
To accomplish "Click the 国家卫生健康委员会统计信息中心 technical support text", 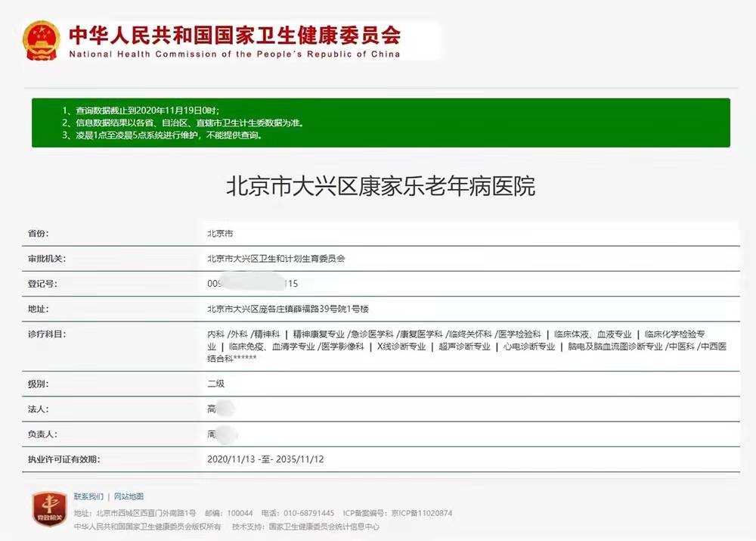I will 324,527.
